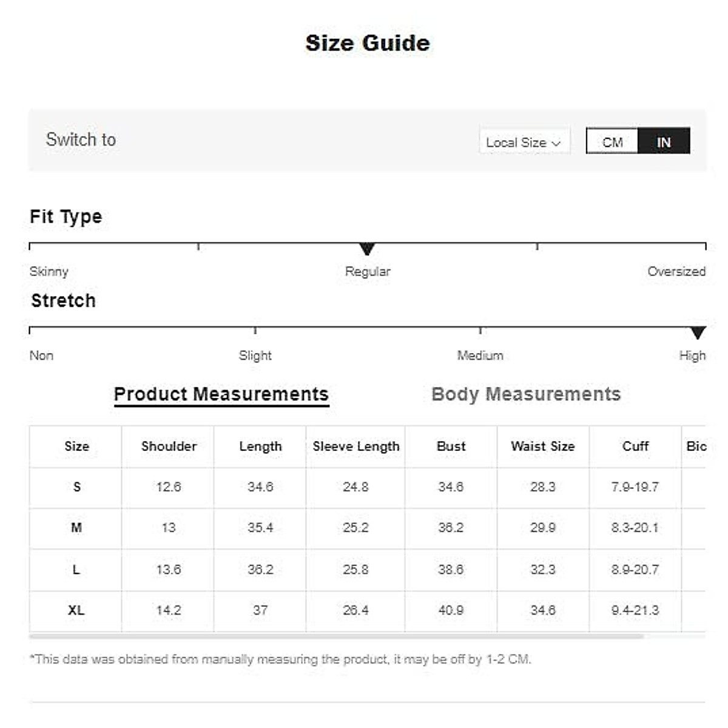Image resolution: width=728 pixels, height=728 pixels.
Task: Select the size L row label
Action: (76, 570)
